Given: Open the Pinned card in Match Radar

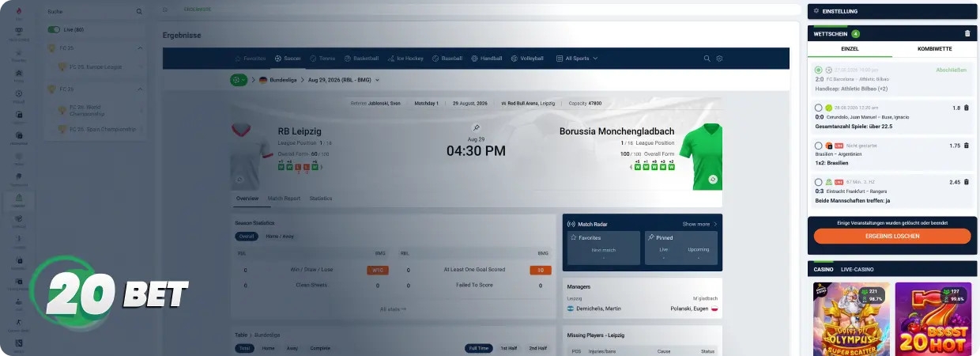Looking at the screenshot, I should (x=681, y=248).
